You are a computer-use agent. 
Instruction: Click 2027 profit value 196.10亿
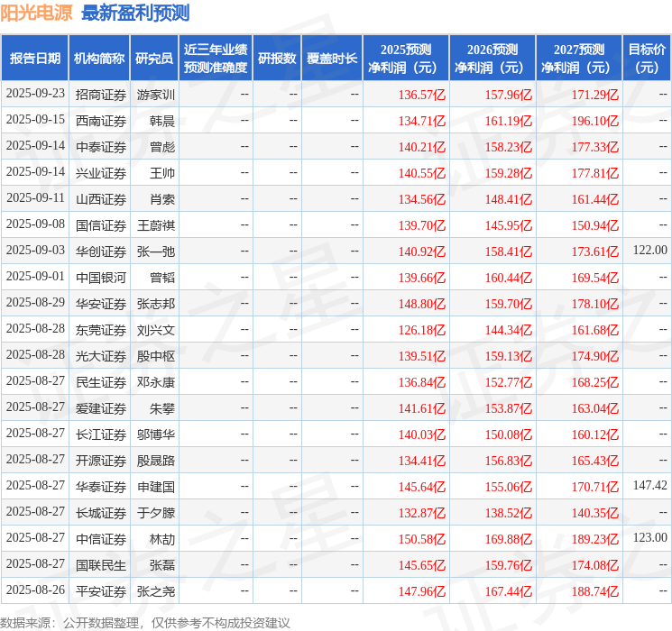595,121
